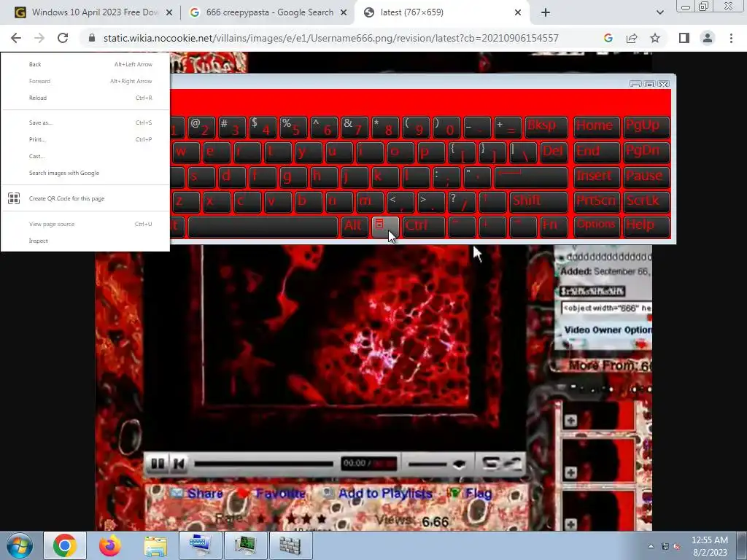Tap the @ 2 key on on-screen keyboard
The image size is (747, 560).
(201, 127)
